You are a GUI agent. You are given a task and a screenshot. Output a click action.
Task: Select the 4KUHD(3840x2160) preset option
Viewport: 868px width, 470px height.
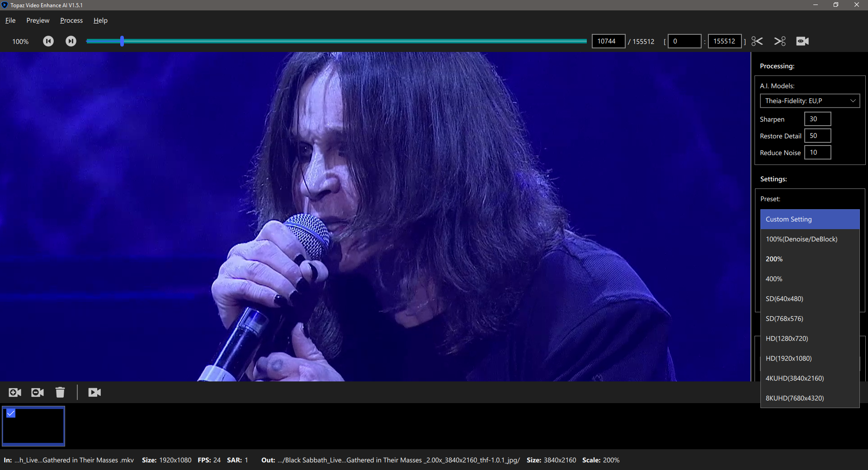point(795,378)
